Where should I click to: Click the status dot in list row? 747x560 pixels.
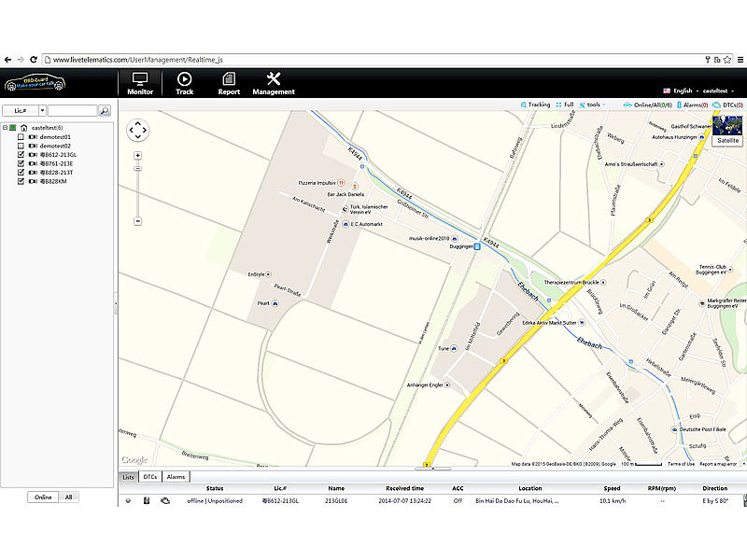pyautogui.click(x=128, y=500)
